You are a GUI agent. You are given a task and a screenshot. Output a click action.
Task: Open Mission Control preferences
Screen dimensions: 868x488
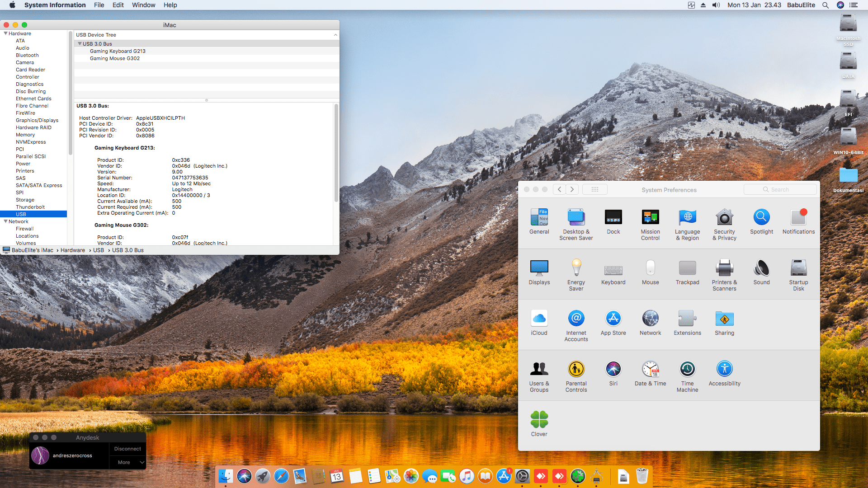pyautogui.click(x=650, y=217)
